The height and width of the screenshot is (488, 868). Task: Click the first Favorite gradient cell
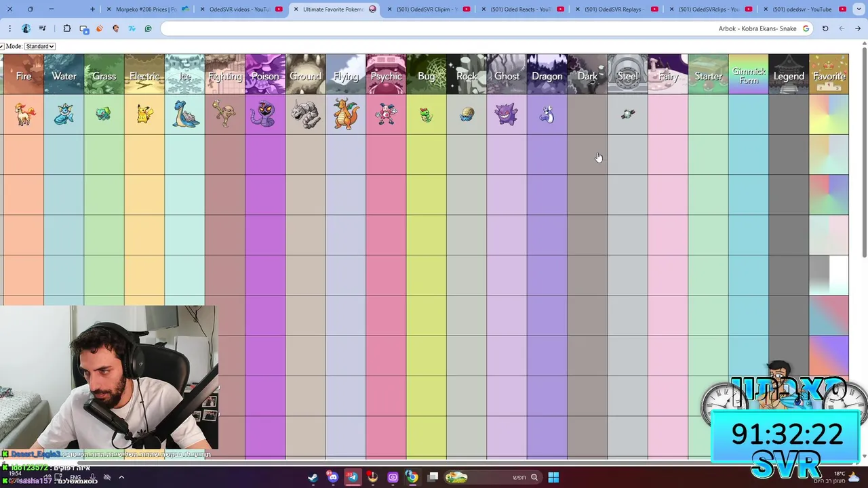click(x=829, y=115)
